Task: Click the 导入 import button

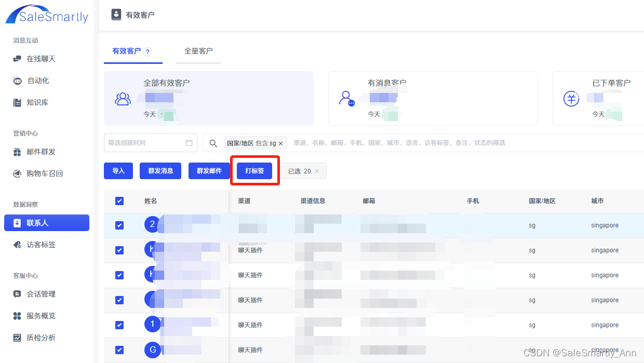Action: [x=118, y=171]
